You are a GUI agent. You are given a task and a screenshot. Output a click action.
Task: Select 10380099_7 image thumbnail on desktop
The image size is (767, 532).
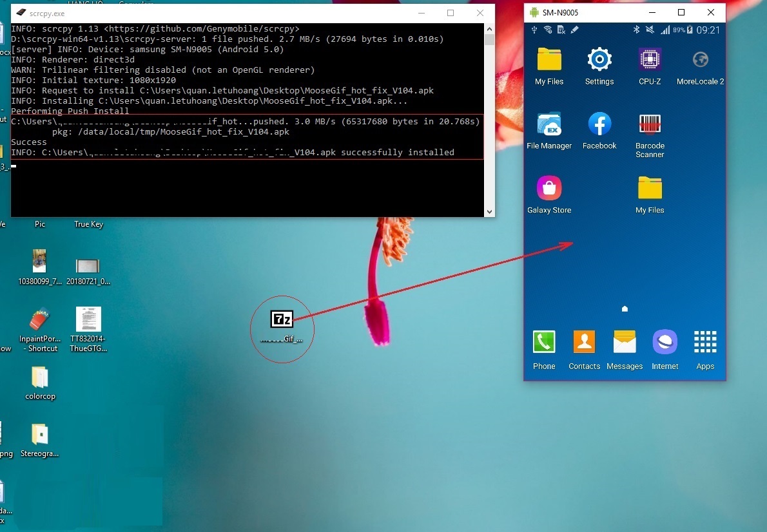tap(39, 267)
